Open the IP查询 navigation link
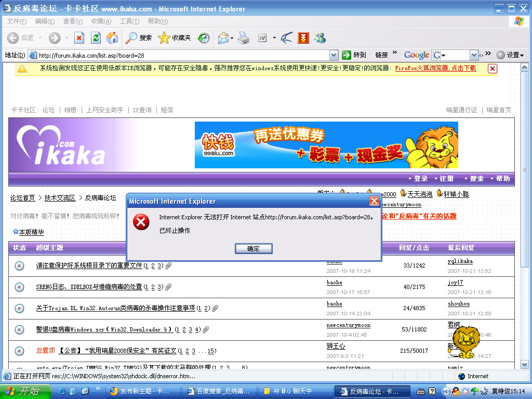 [x=142, y=110]
